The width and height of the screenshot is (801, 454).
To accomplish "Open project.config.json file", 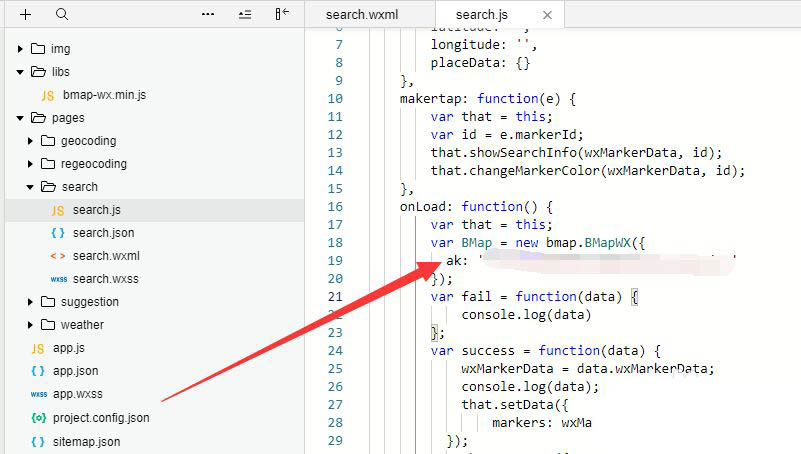I will tap(101, 418).
